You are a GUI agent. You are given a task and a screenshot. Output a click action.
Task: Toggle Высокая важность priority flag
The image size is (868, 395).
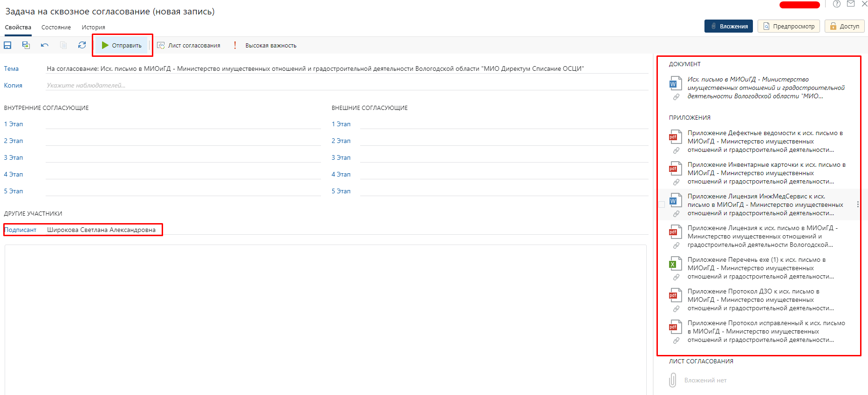coord(266,45)
